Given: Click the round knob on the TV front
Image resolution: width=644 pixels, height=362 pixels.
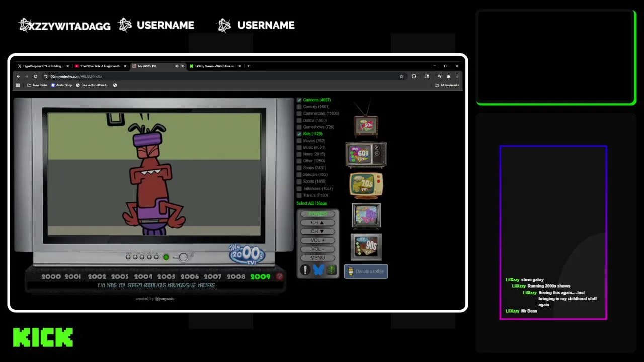Looking at the screenshot, I should coord(183,257).
